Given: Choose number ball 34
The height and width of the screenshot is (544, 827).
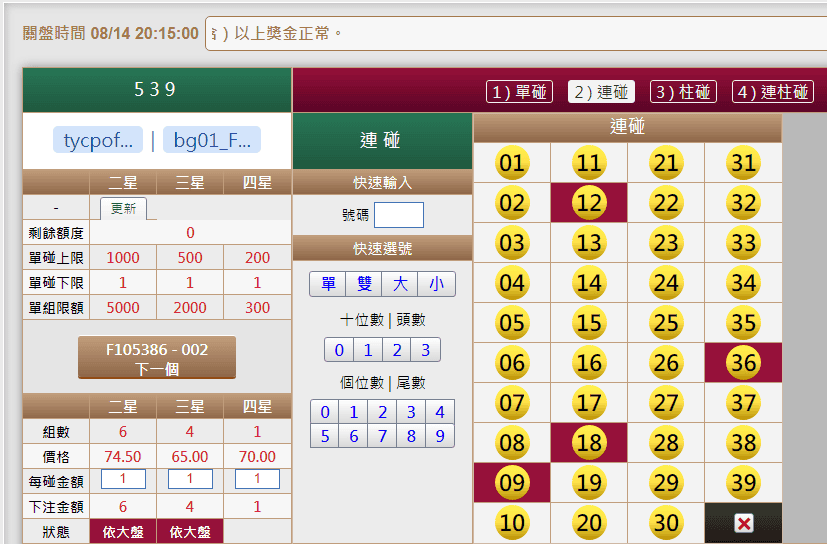Looking at the screenshot, I should (x=743, y=283).
